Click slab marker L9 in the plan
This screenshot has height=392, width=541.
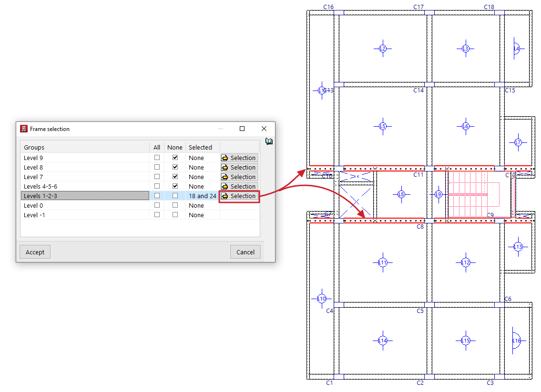tap(438, 194)
